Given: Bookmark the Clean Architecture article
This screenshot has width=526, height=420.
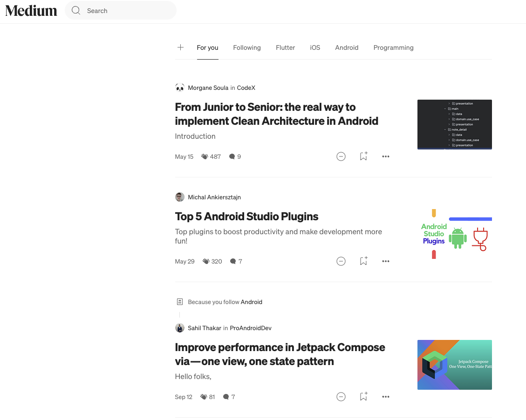Looking at the screenshot, I should (363, 156).
